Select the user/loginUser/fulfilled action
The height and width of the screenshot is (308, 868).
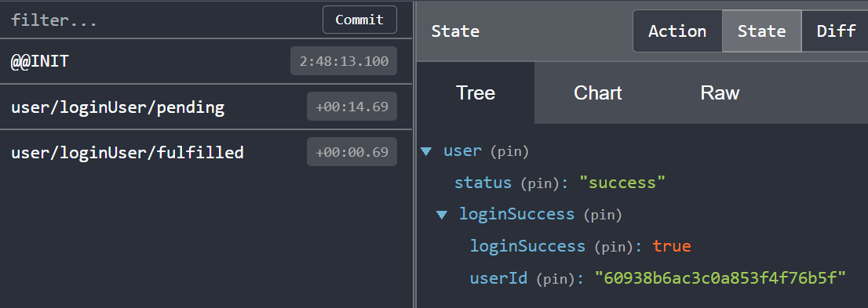click(x=206, y=152)
